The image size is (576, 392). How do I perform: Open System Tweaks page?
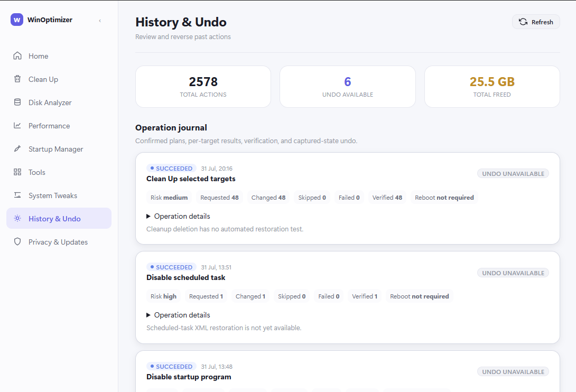59,195
